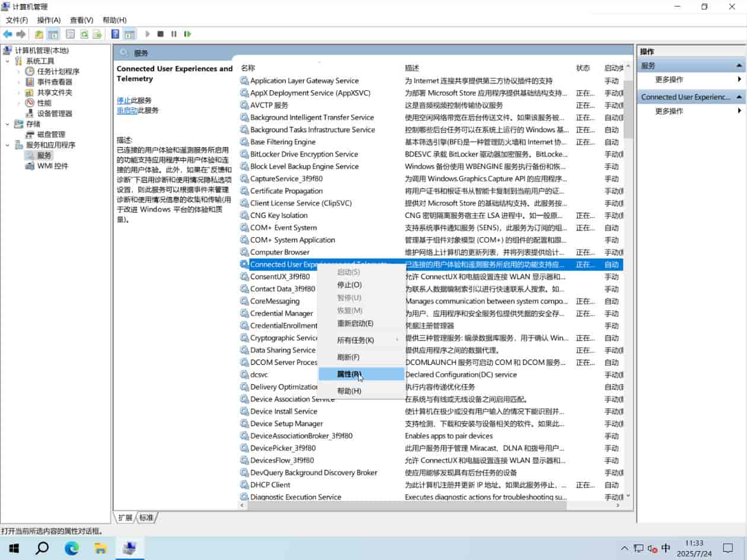The image size is (747, 560).
Task: Switch to the 扩展 tab
Action: pos(125,518)
